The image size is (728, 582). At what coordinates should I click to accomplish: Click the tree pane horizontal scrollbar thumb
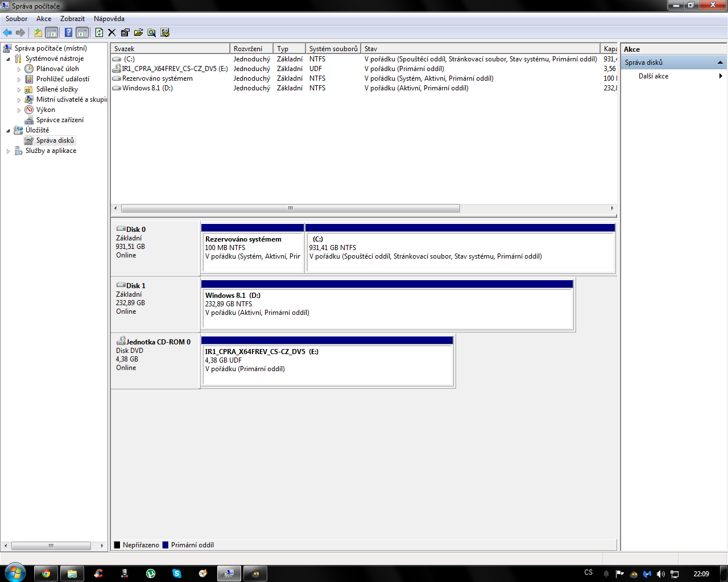pyautogui.click(x=51, y=546)
